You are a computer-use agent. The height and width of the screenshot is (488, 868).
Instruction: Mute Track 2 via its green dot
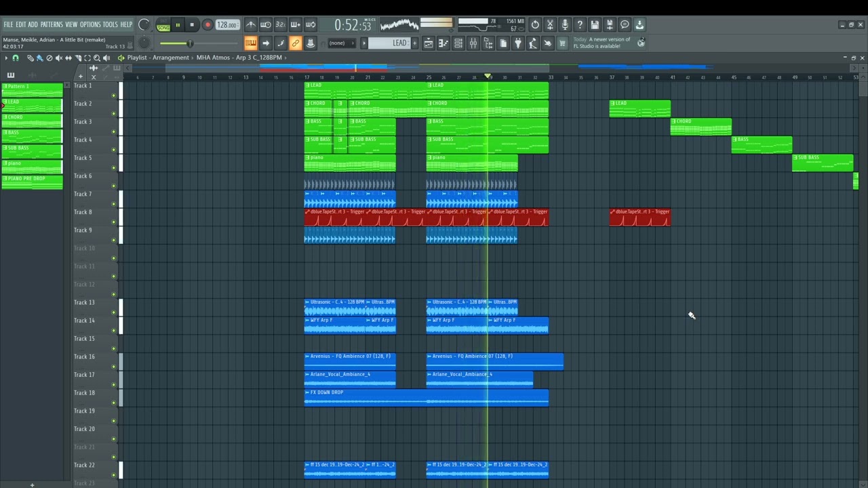click(113, 114)
